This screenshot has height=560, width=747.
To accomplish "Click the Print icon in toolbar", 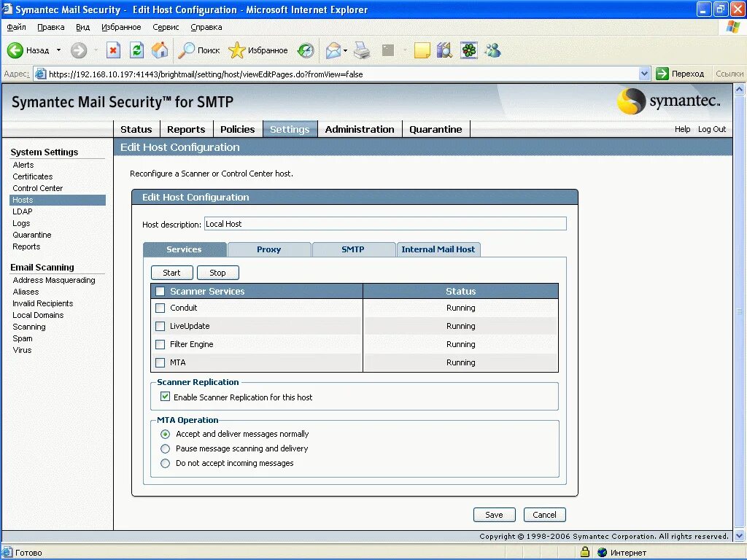I will tap(362, 50).
